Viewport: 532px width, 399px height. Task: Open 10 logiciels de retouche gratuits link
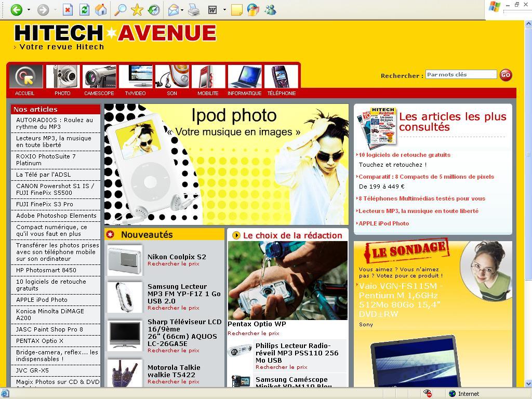pyautogui.click(x=404, y=155)
